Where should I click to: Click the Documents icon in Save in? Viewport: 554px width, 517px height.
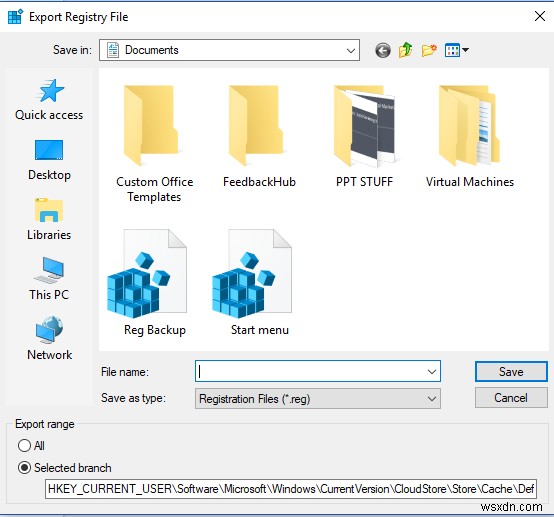point(113,50)
